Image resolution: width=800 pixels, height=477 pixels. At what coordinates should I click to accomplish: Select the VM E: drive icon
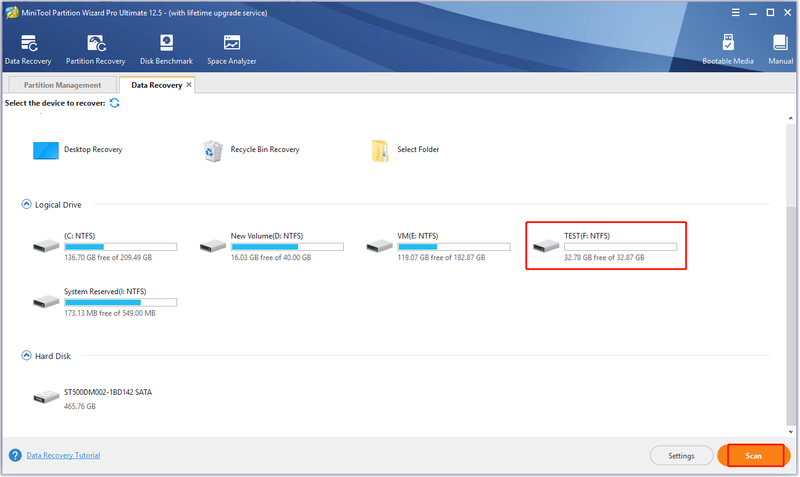pyautogui.click(x=380, y=246)
